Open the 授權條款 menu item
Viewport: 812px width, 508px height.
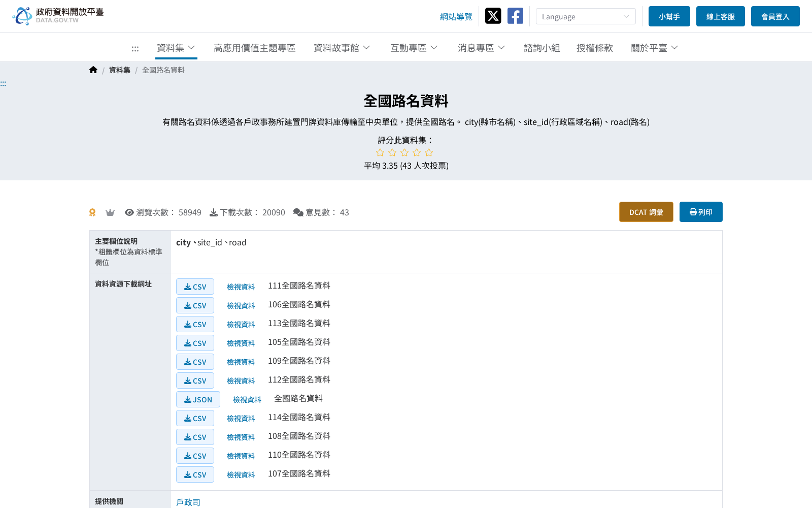click(x=595, y=48)
